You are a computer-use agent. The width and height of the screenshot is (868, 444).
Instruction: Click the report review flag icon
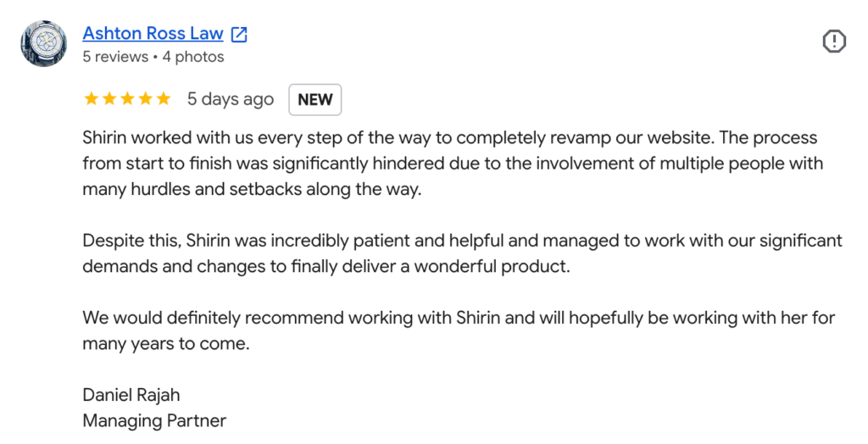point(834,42)
